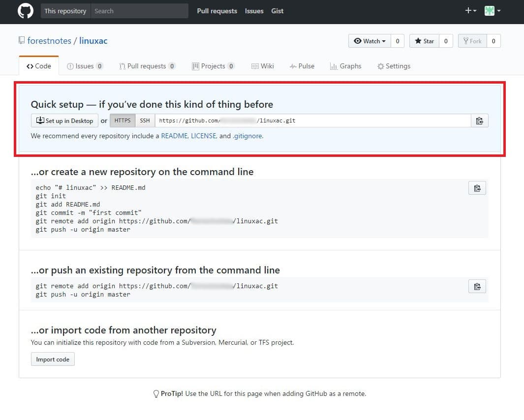Click the Import code button
This screenshot has height=420, width=524.
pyautogui.click(x=53, y=360)
